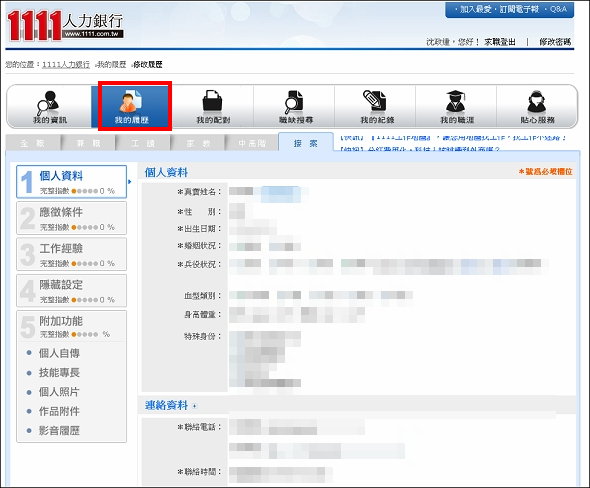The width and height of the screenshot is (590, 488).
Task: Switch to the 中高階 tab
Action: pos(252,143)
